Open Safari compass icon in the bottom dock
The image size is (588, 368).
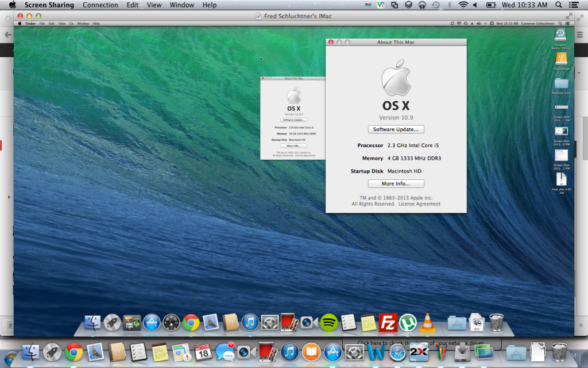(397, 352)
